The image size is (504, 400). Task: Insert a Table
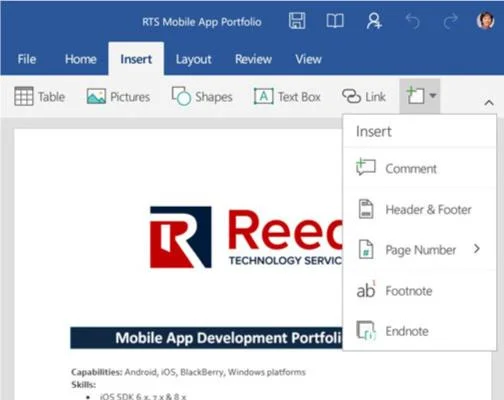click(x=40, y=97)
